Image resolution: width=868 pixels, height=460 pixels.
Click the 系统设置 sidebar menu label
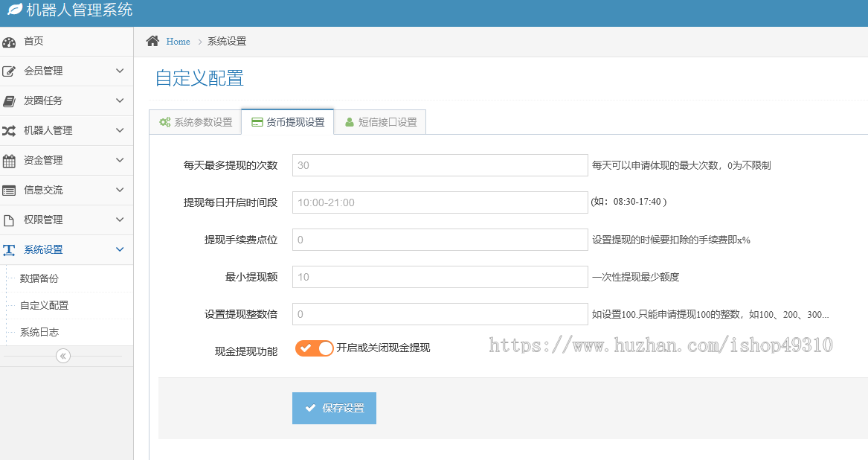[43, 250]
